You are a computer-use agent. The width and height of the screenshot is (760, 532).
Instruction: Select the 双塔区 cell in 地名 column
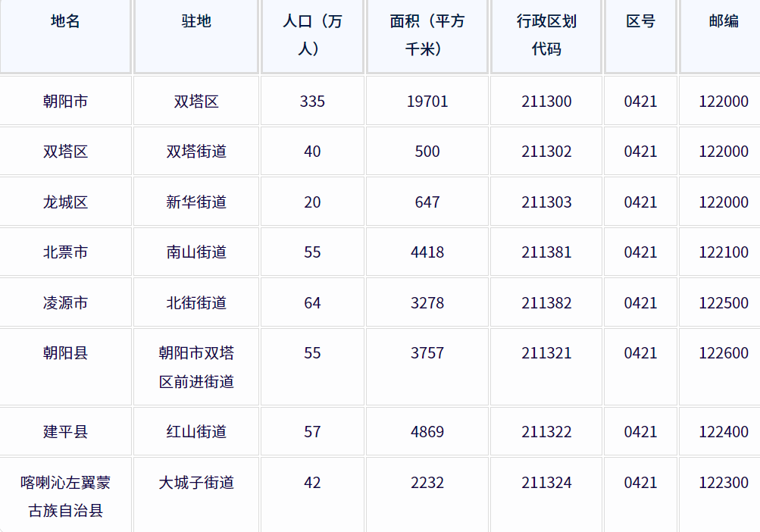(x=65, y=152)
